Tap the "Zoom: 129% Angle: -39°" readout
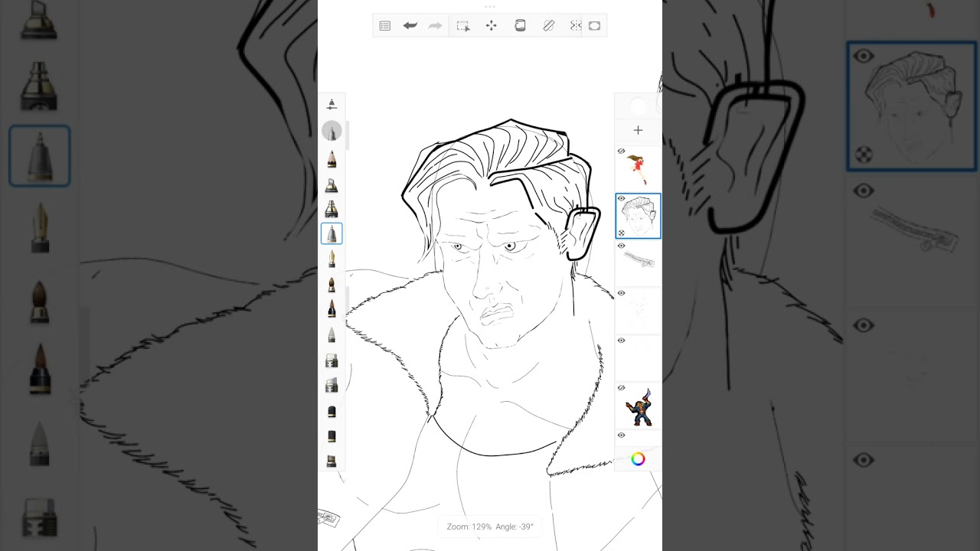The height and width of the screenshot is (551, 980). click(x=490, y=527)
